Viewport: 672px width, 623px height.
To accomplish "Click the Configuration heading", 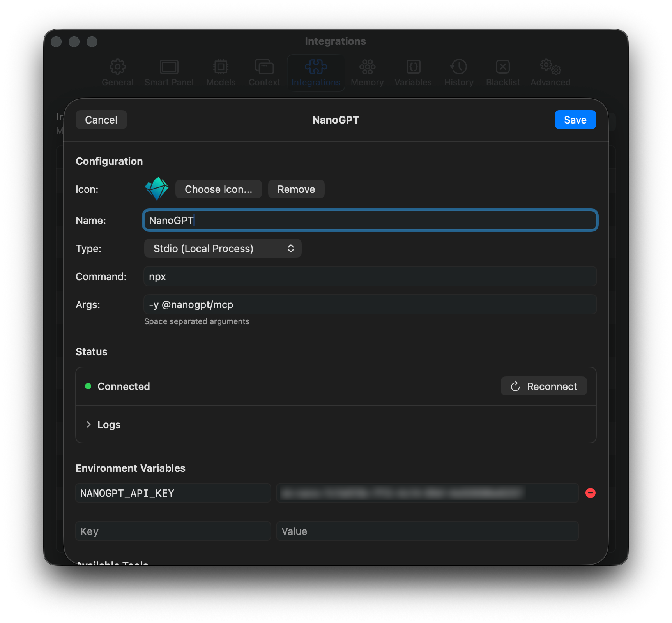I will [109, 161].
